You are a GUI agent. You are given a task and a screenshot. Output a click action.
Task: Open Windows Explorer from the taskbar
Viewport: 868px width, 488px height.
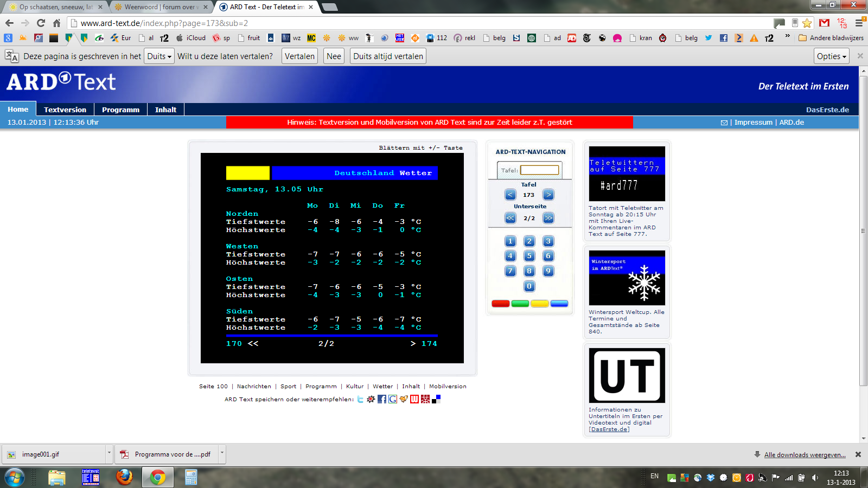tap(57, 477)
